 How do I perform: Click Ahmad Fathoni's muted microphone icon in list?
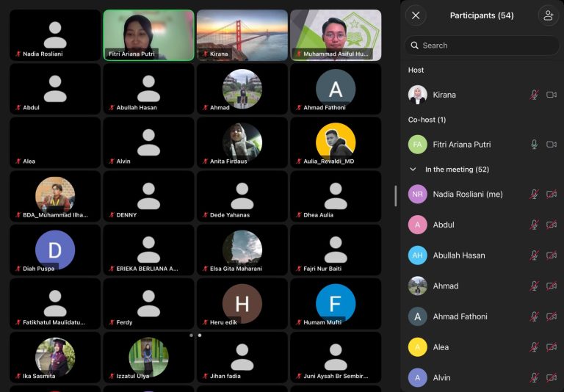pos(534,316)
